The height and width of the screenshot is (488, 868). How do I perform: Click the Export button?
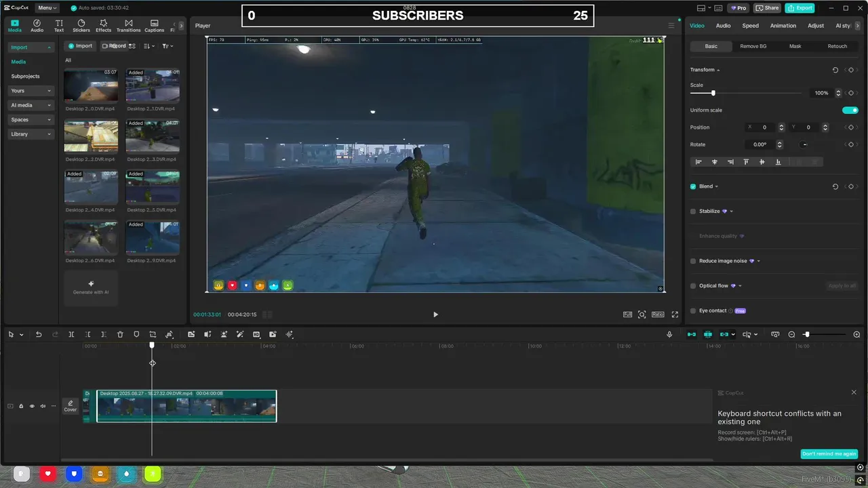(800, 8)
